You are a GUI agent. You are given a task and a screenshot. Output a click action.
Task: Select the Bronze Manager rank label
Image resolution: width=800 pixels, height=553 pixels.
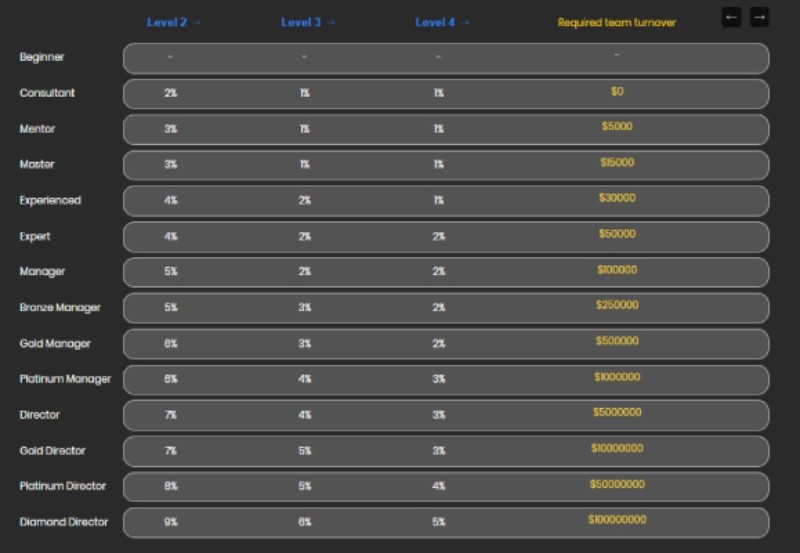[x=60, y=307]
